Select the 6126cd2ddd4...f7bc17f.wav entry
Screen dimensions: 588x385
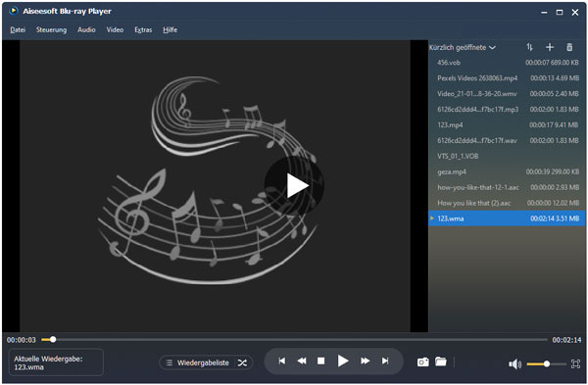coord(507,141)
